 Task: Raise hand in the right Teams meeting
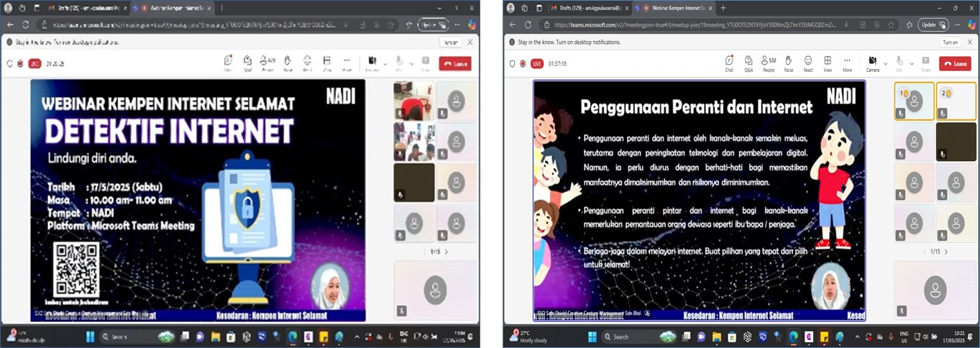pyautogui.click(x=788, y=63)
